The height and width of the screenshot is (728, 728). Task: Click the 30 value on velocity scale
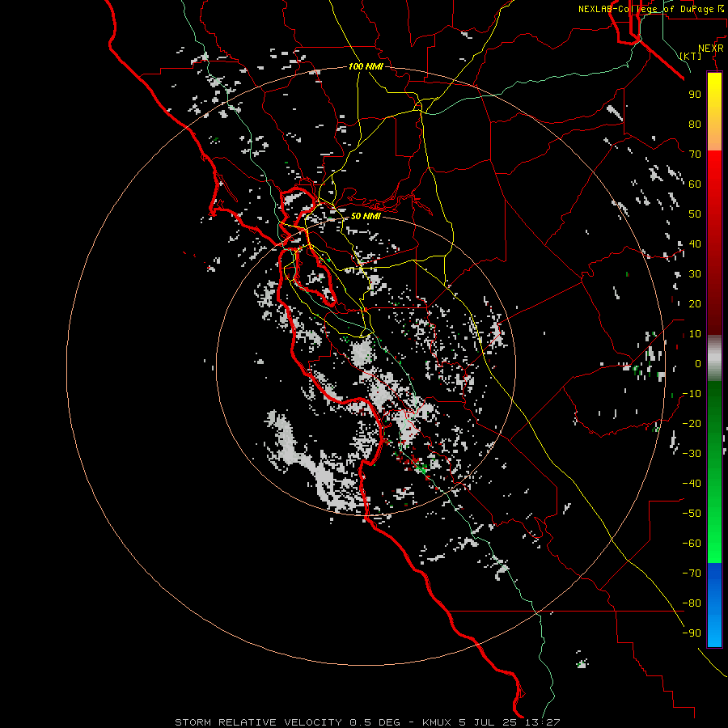pyautogui.click(x=695, y=274)
